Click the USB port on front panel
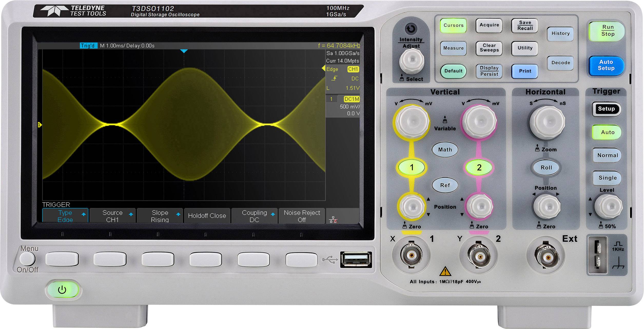644x329 pixels. click(x=356, y=260)
